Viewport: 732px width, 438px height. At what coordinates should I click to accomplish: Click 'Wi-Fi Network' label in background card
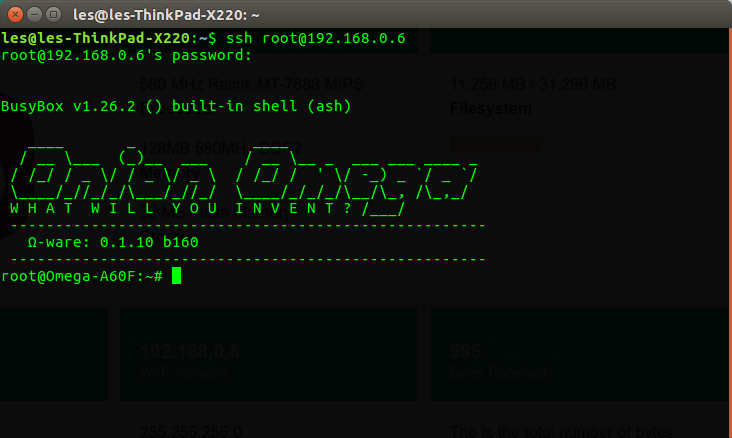point(183,373)
